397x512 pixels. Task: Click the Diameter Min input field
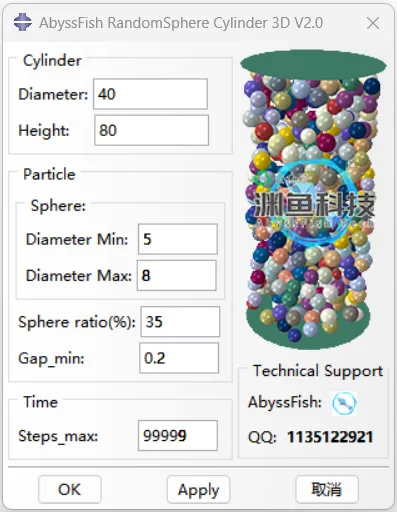pos(178,239)
